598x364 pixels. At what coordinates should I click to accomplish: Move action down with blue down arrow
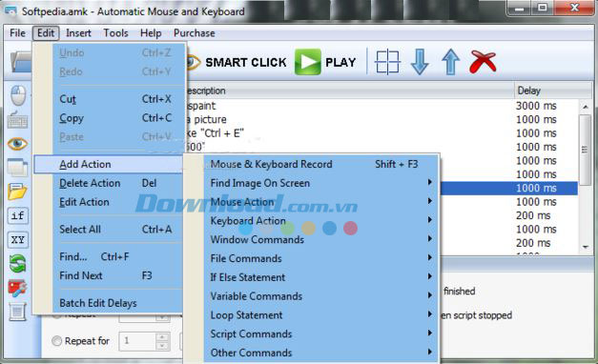pos(420,62)
